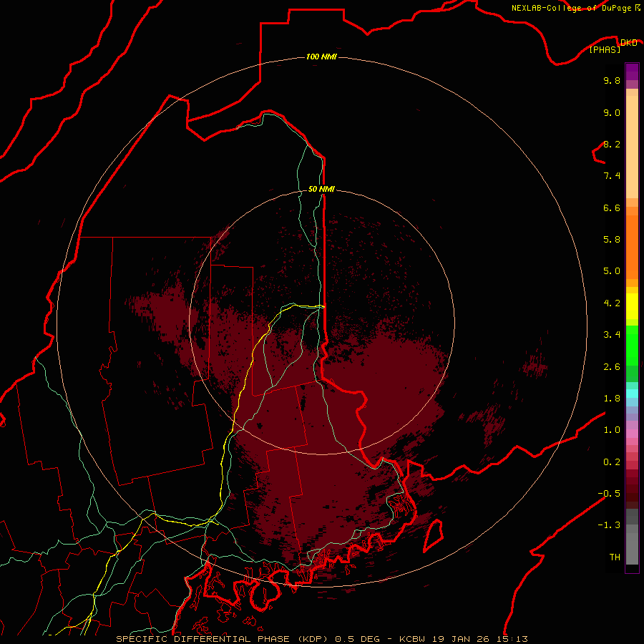Click the [PHAS] units label

(x=605, y=50)
